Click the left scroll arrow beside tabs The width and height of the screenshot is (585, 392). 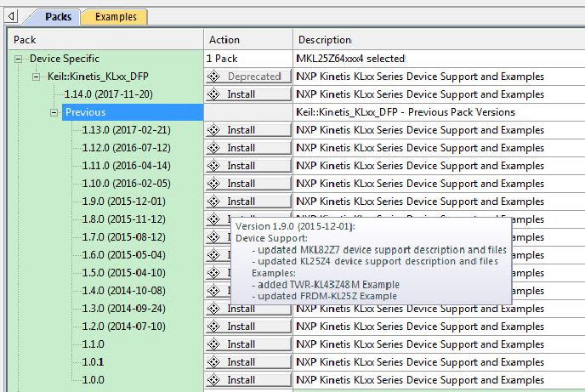11,16
